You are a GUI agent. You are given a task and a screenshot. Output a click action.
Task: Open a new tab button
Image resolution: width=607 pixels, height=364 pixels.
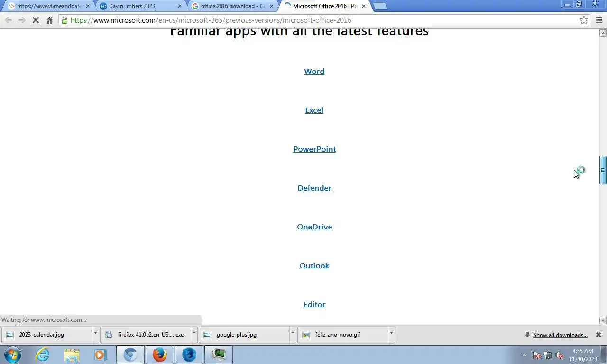[380, 6]
